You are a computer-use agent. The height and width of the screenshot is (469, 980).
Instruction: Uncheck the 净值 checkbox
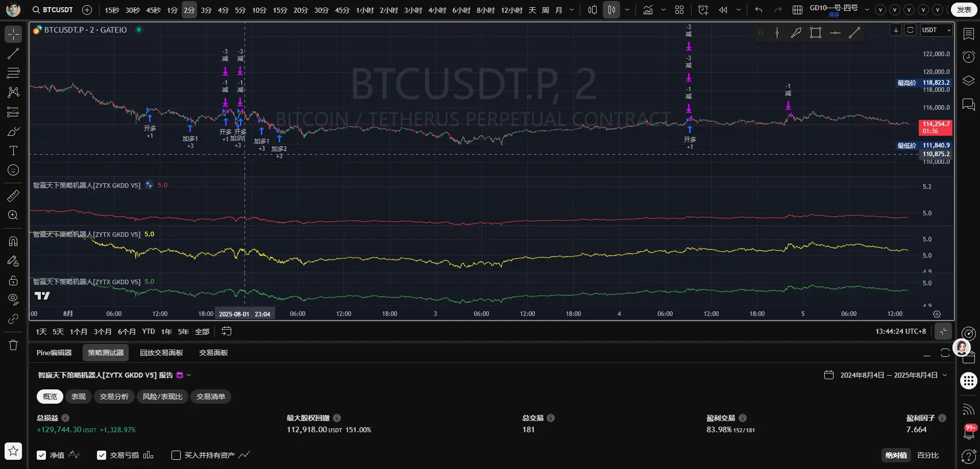pos(41,455)
